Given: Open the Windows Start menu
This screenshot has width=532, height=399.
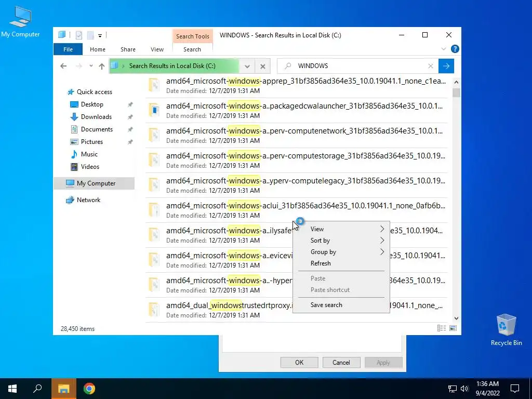Looking at the screenshot, I should (12, 389).
